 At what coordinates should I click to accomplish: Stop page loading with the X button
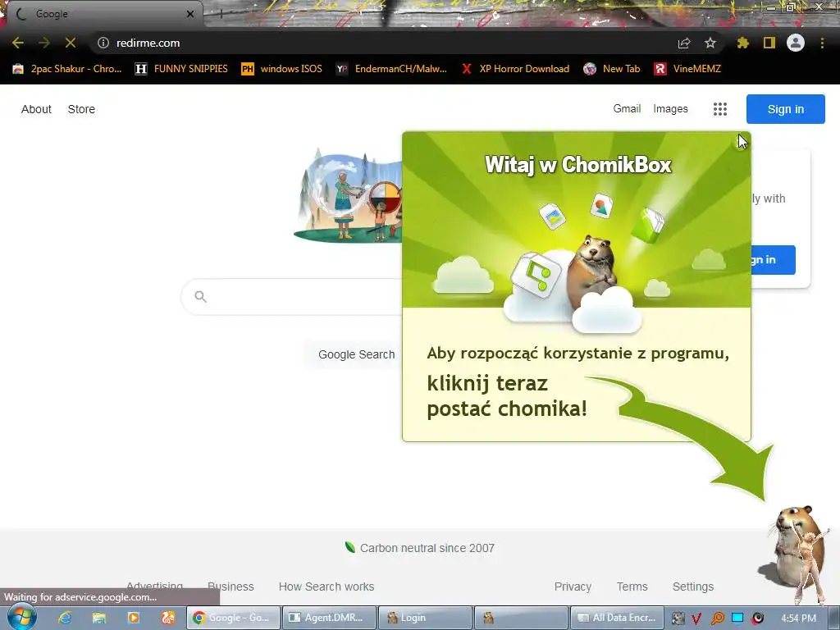point(71,43)
